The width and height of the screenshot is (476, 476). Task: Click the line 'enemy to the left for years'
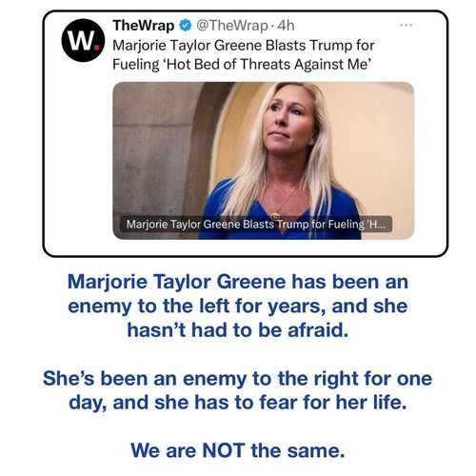pos(238,306)
